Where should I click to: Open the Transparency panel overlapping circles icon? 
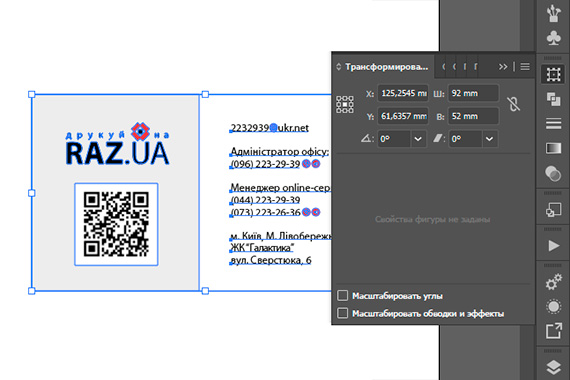click(553, 173)
